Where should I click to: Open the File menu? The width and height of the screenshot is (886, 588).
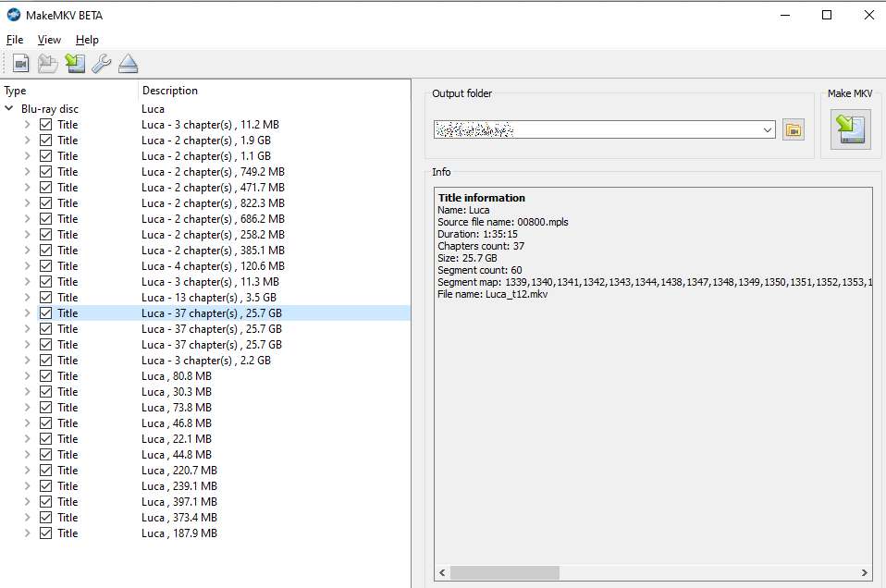(x=15, y=40)
